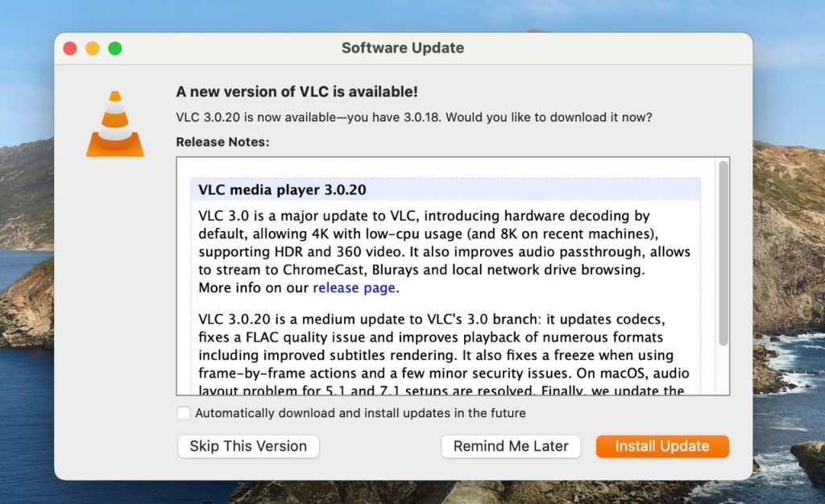Select the 'VLC media player 3.0.20' notes header
The height and width of the screenshot is (504, 825).
tap(282, 190)
